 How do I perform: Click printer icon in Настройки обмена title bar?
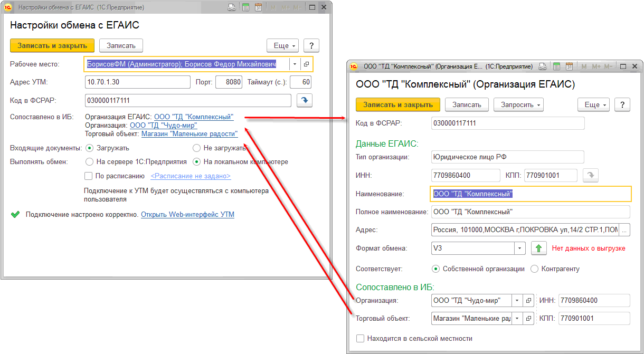(x=232, y=8)
